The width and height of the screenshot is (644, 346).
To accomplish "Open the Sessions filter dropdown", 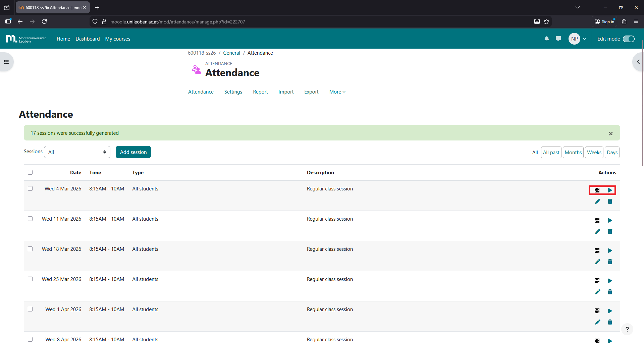I will point(77,152).
